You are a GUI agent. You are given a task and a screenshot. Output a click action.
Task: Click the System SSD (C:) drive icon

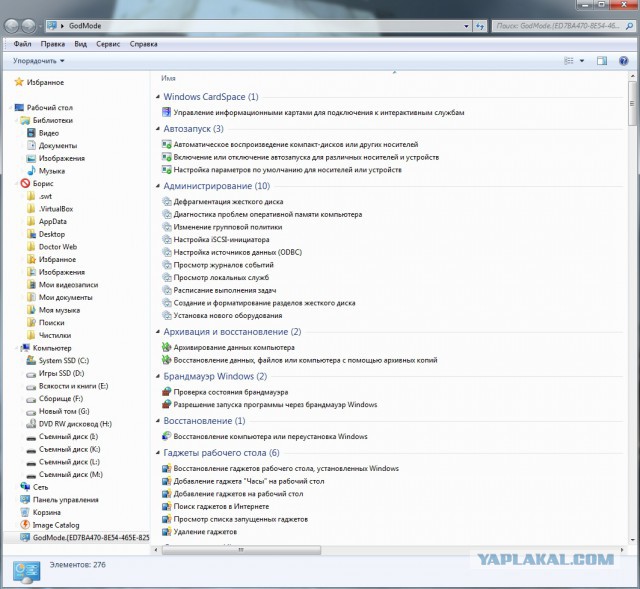tap(31, 360)
